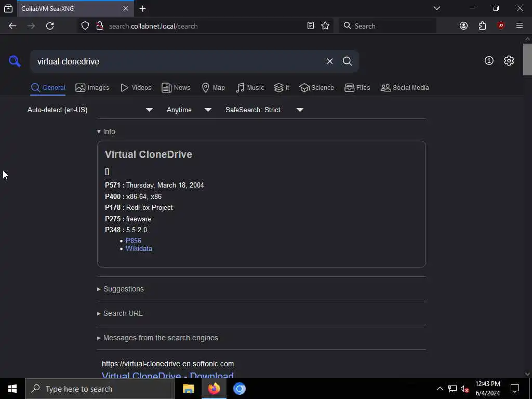The height and width of the screenshot is (399, 532).
Task: Expand the Suggestions section
Action: pyautogui.click(x=121, y=289)
